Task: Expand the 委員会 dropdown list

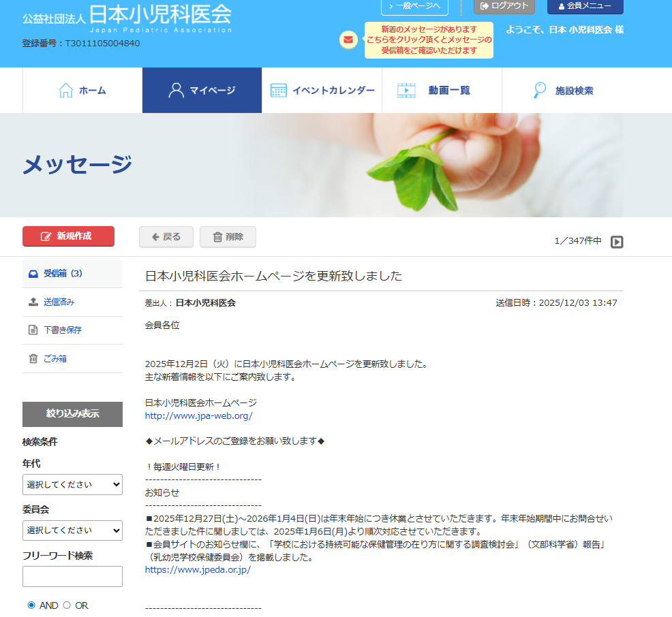Action: [72, 531]
